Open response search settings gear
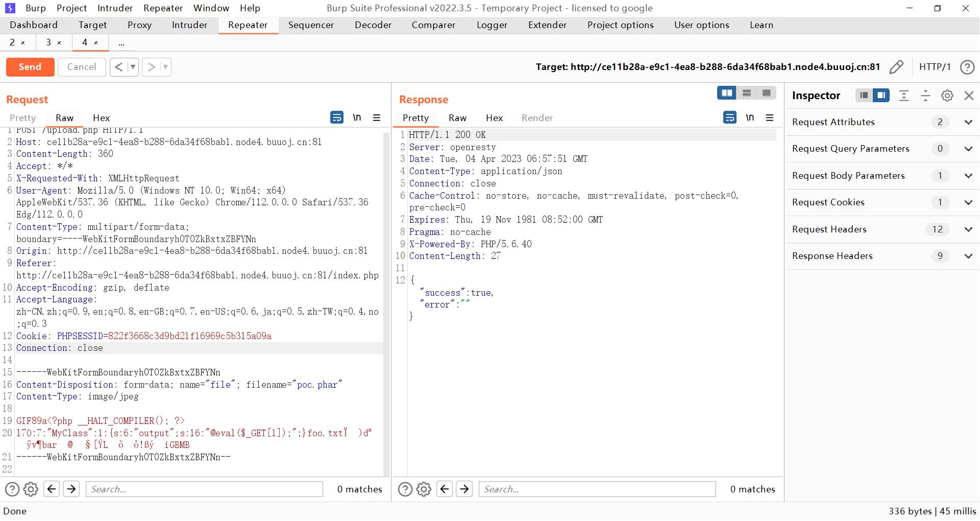This screenshot has width=980, height=521. pos(424,489)
